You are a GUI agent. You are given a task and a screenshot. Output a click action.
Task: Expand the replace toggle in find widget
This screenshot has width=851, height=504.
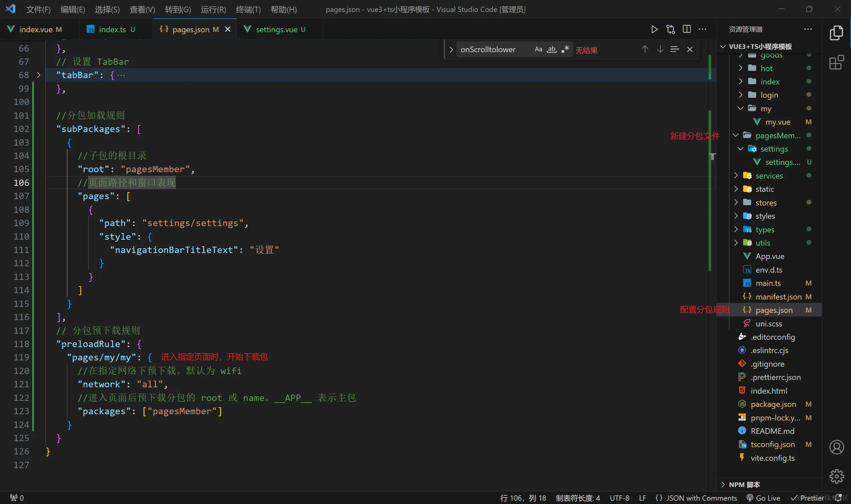tap(451, 49)
